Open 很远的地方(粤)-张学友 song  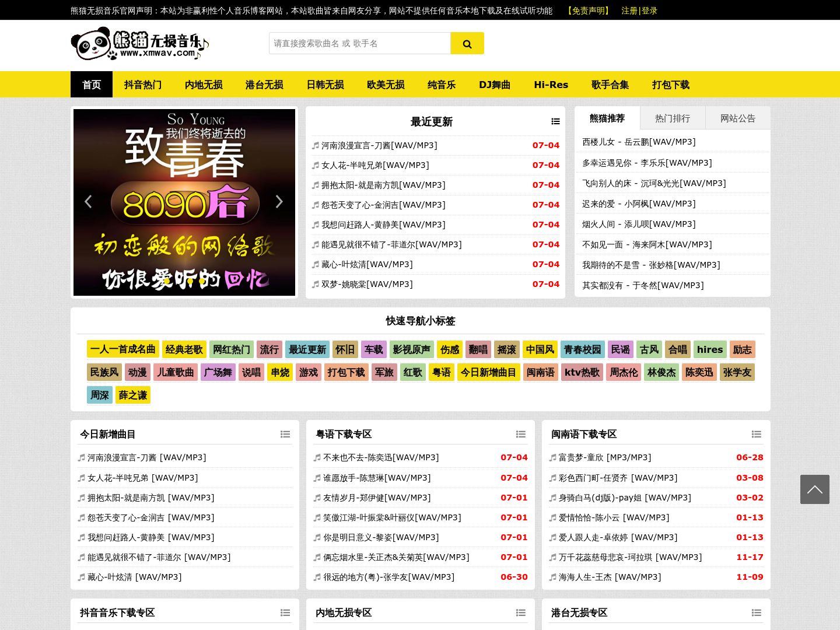tap(388, 577)
